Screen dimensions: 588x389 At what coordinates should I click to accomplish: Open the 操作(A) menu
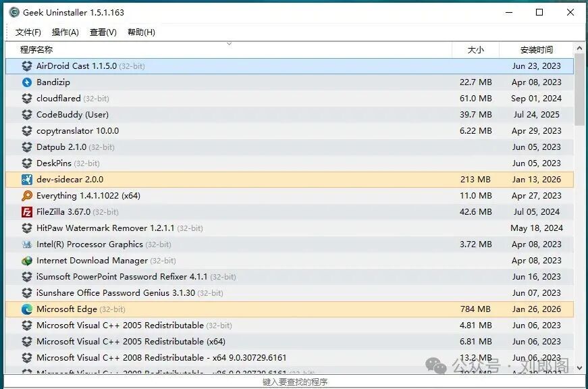click(x=65, y=32)
